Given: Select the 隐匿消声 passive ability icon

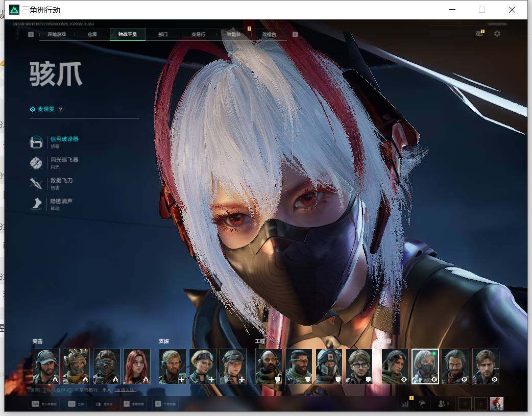Looking at the screenshot, I should (36, 204).
